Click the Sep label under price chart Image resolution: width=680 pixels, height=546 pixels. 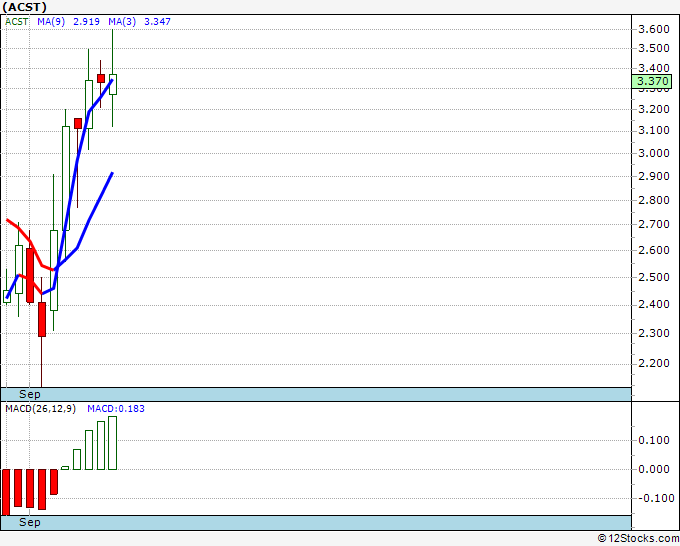pyautogui.click(x=29, y=394)
